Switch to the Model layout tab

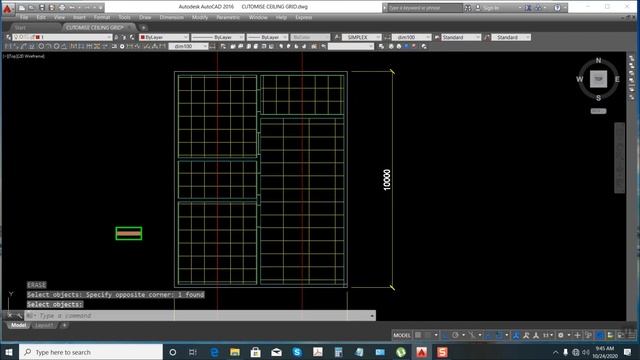[18, 325]
